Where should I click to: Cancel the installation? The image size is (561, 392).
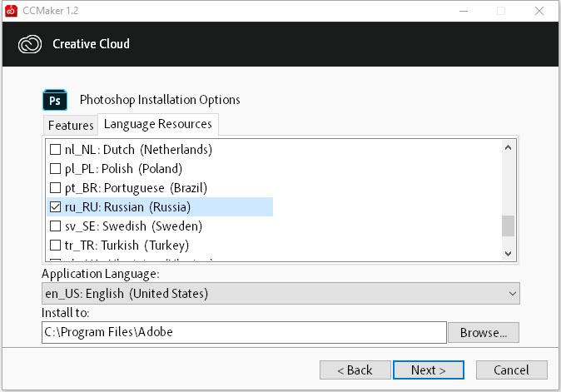(x=511, y=370)
